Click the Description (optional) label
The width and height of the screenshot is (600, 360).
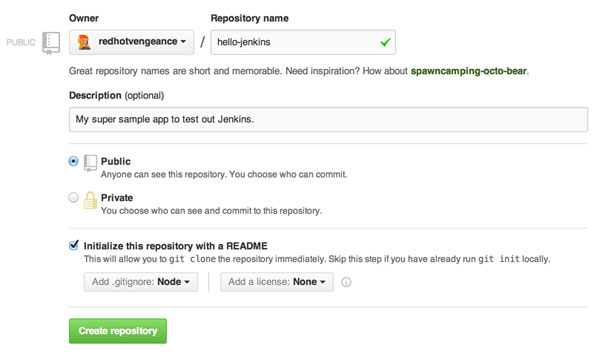(116, 95)
